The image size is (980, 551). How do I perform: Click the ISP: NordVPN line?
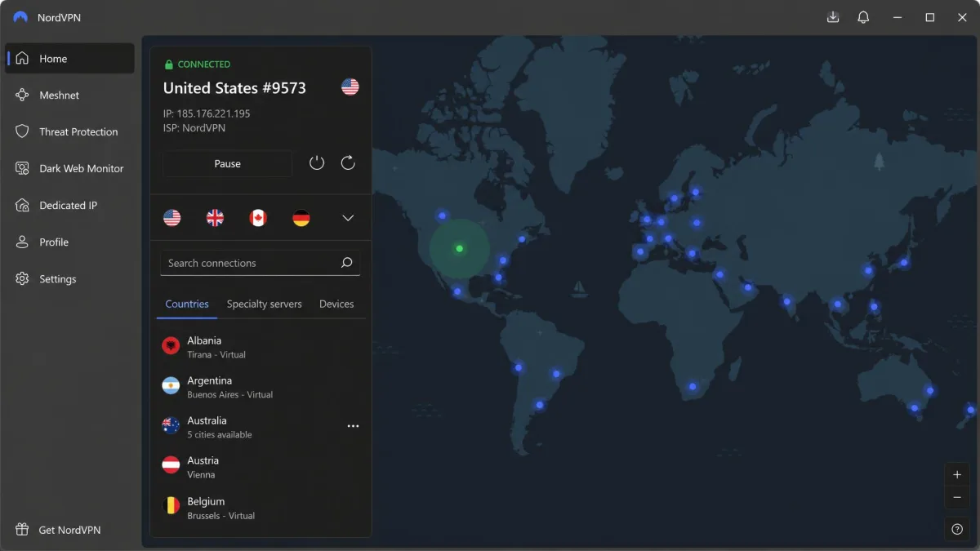click(x=194, y=128)
